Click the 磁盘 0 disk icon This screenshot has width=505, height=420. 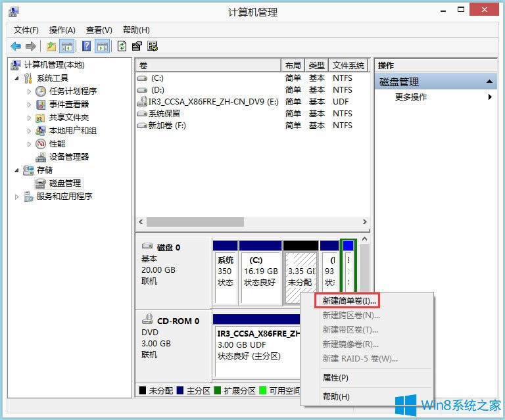pos(147,246)
